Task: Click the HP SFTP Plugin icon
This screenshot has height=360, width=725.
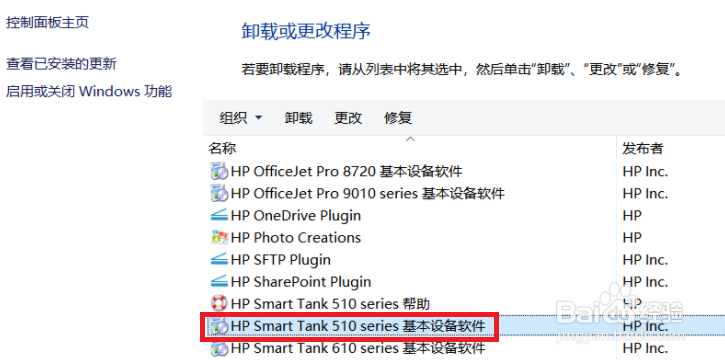Action: click(x=219, y=259)
